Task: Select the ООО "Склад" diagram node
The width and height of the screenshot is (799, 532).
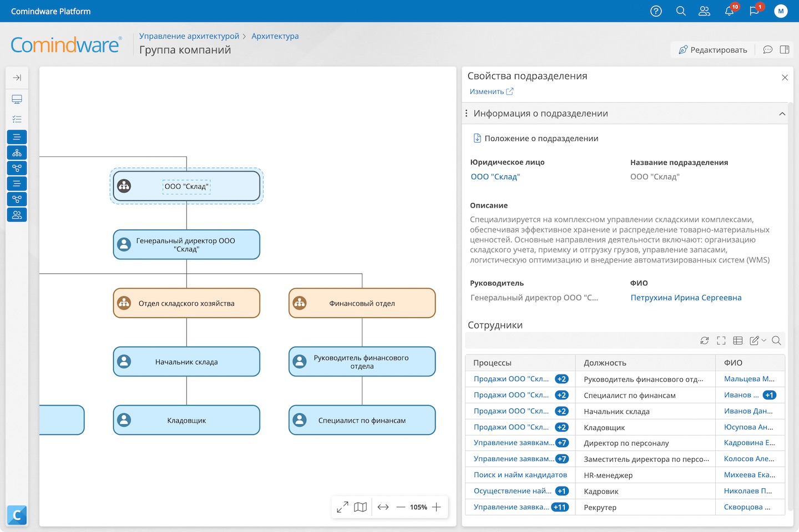Action: pos(186,186)
